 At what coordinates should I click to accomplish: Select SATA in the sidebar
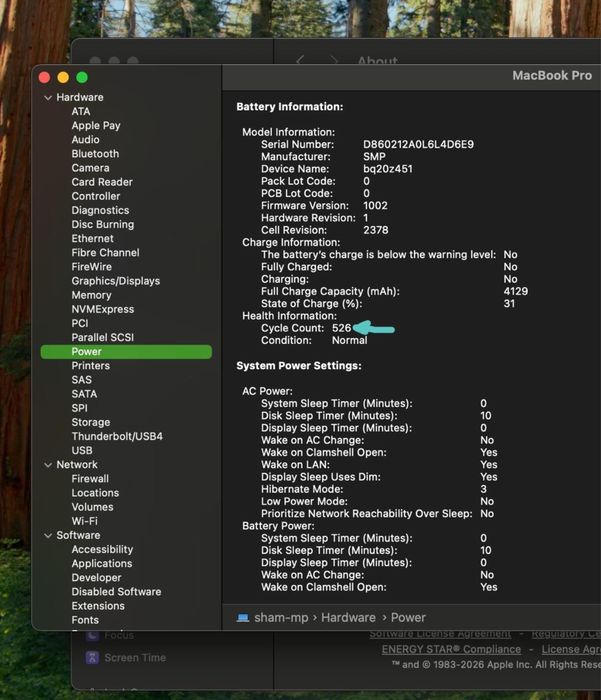pyautogui.click(x=84, y=394)
